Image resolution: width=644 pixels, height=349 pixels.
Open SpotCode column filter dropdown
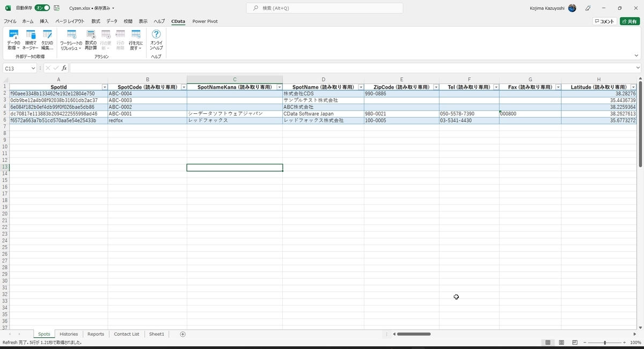point(184,87)
